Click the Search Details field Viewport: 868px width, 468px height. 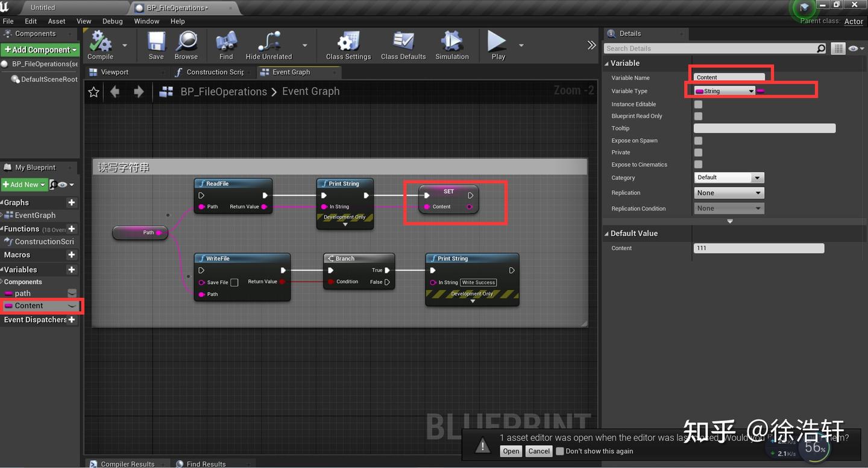(x=715, y=48)
